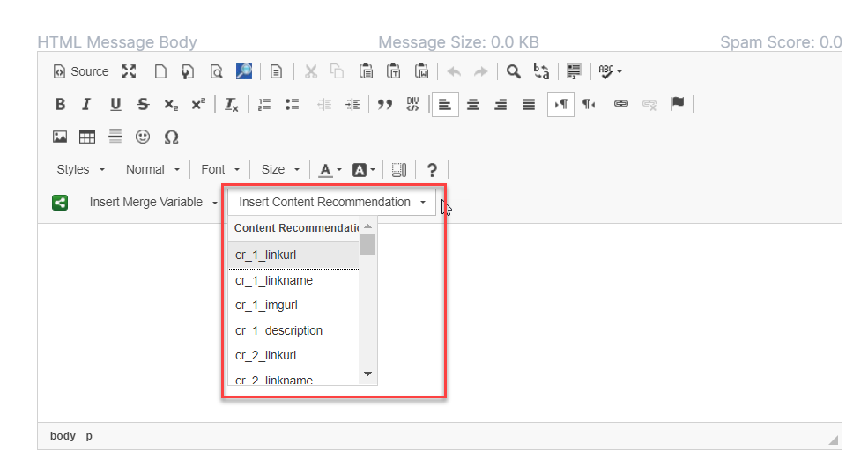This screenshot has height=459, width=868.
Task: Expand the Font dropdown
Action: click(220, 169)
